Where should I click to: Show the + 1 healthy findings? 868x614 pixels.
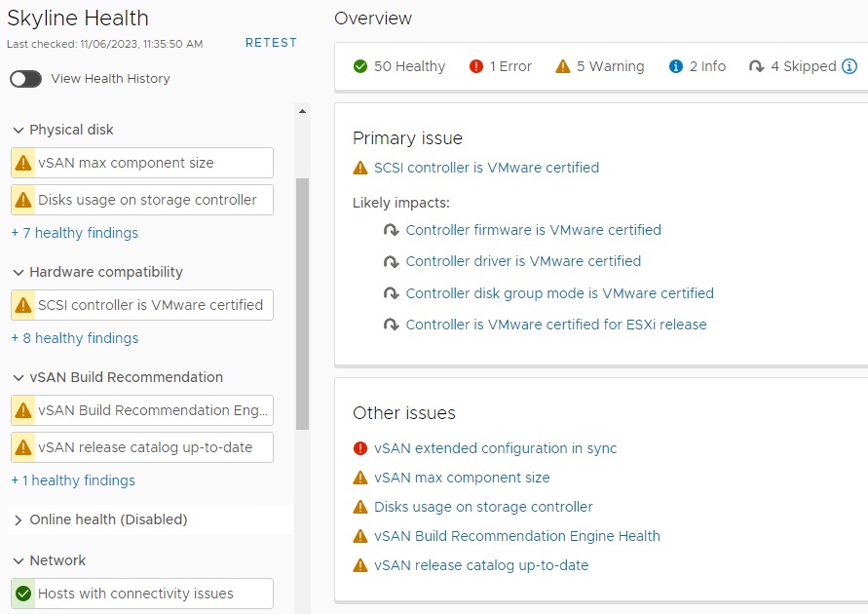coord(73,480)
